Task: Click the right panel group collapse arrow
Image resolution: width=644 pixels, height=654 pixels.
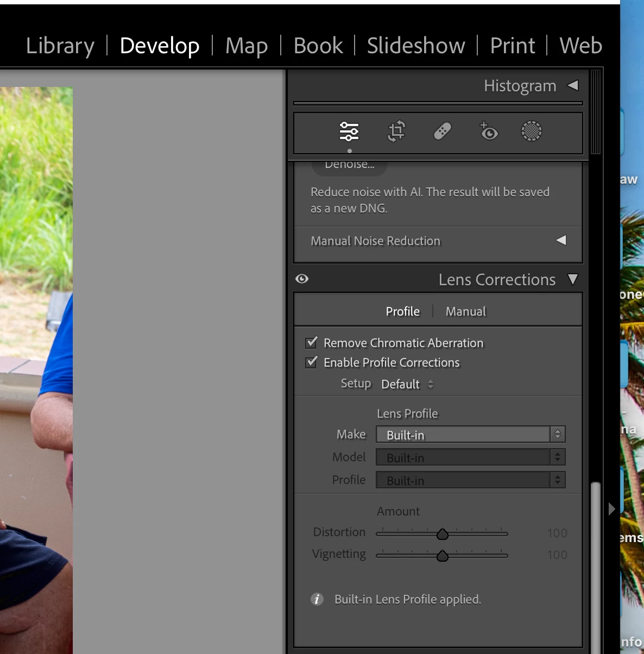Action: click(x=612, y=509)
